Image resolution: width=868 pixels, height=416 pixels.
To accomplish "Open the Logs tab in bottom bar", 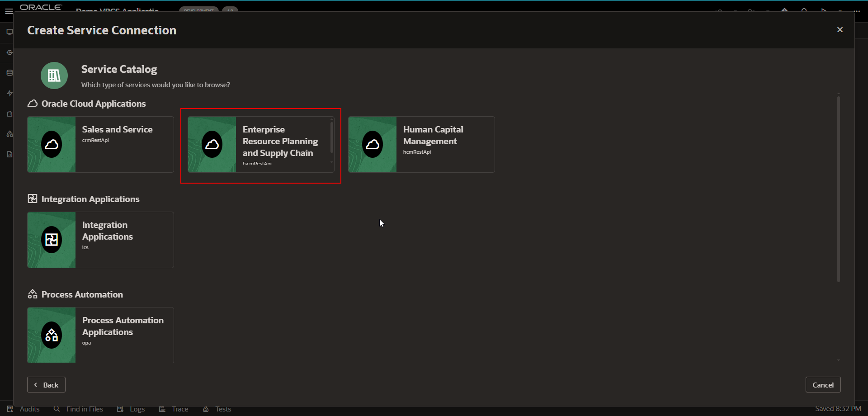I will point(131,409).
